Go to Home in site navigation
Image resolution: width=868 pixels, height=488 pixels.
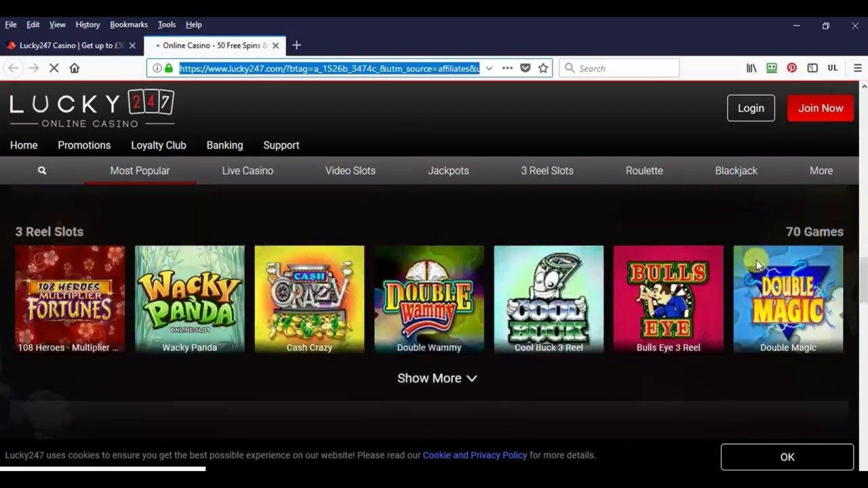pyautogui.click(x=24, y=145)
